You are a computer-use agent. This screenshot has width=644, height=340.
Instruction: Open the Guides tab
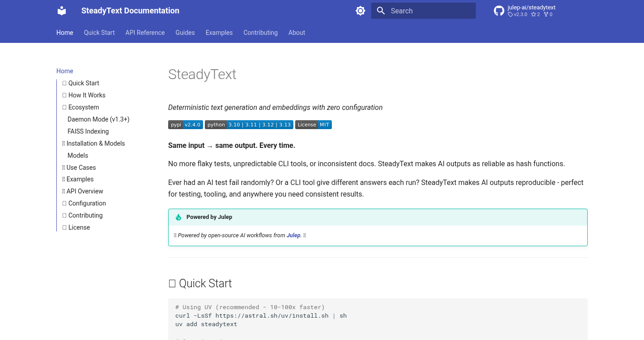[185, 33]
